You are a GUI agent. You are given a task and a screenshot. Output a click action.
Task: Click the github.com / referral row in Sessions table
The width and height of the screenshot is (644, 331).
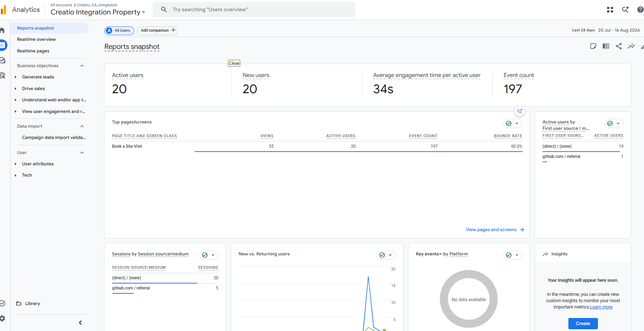165,288
